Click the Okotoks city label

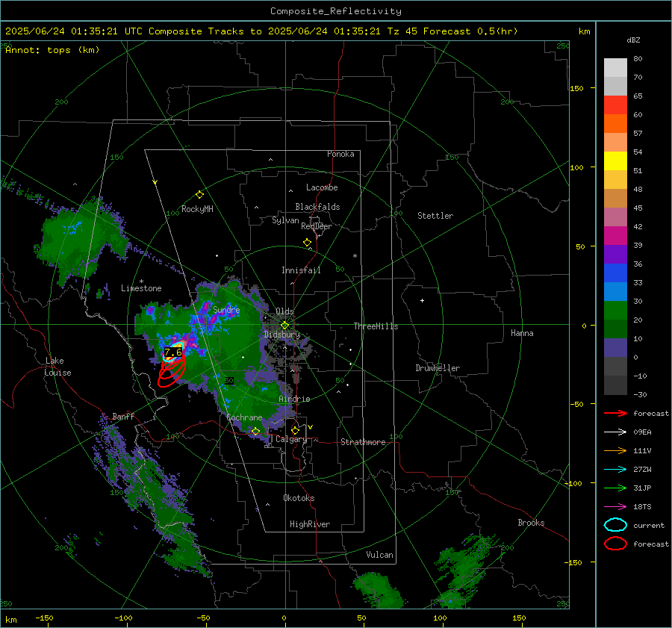point(299,498)
